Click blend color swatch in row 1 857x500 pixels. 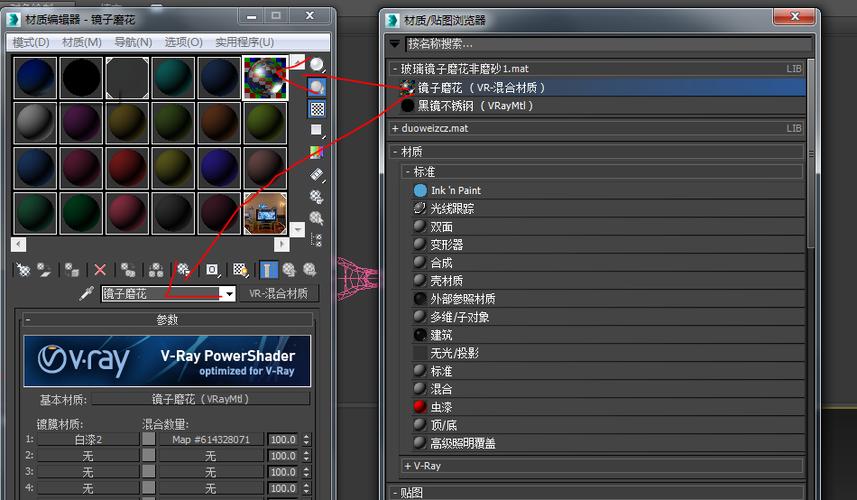click(x=149, y=439)
